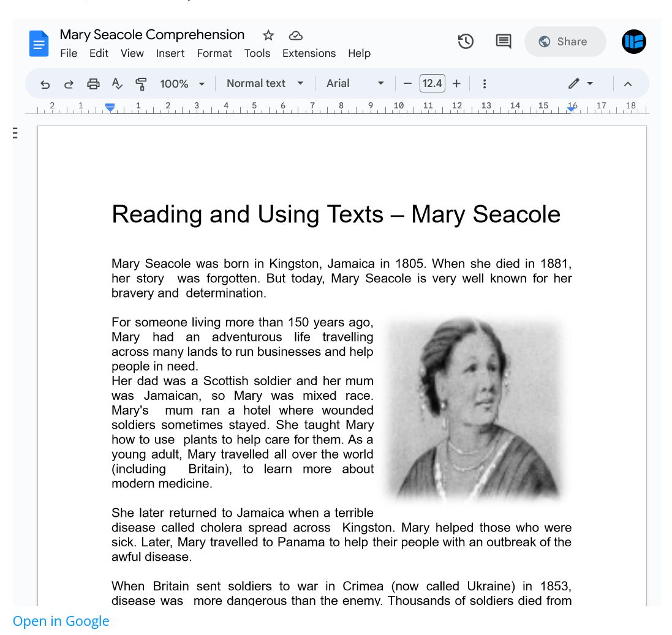
Task: Check the cloud document status icon
Action: coord(296,36)
